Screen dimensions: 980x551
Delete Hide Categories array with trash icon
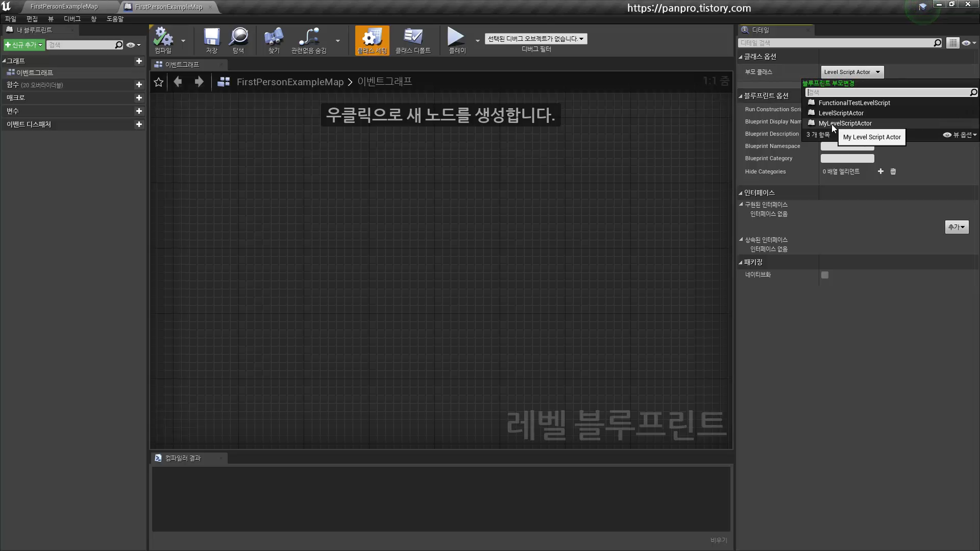point(893,171)
